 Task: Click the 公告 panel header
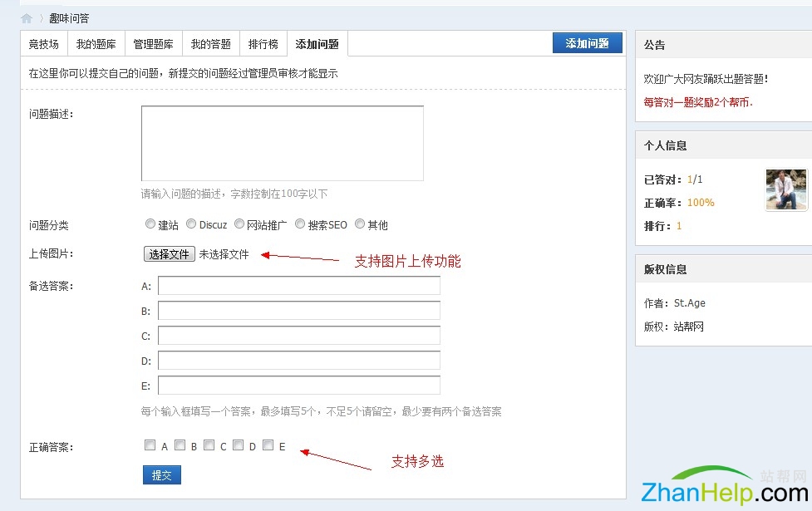tap(723, 45)
